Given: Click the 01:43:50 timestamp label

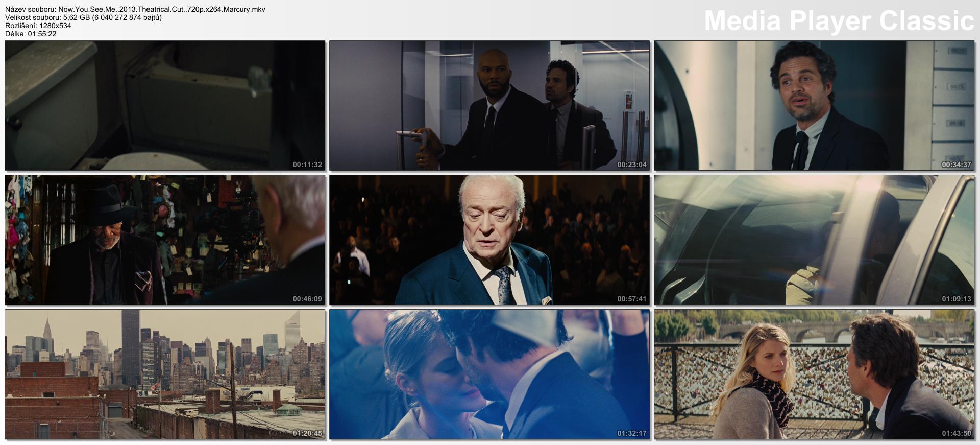Looking at the screenshot, I should [956, 433].
